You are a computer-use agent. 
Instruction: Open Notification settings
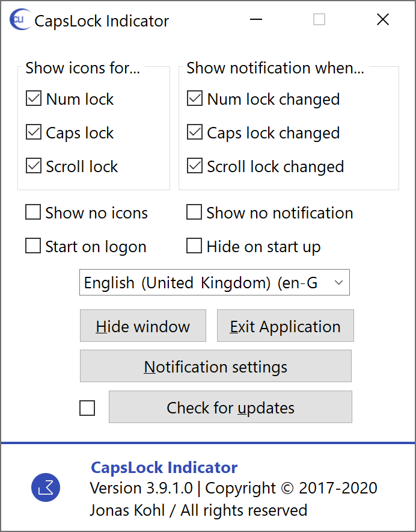coord(215,367)
